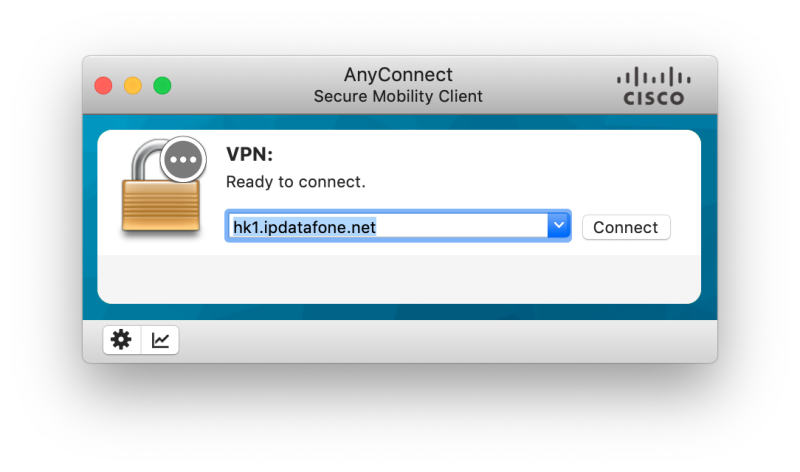Screen dimensions: 800x472
Task: Close the AnyConnect window with red button
Action: [104, 85]
